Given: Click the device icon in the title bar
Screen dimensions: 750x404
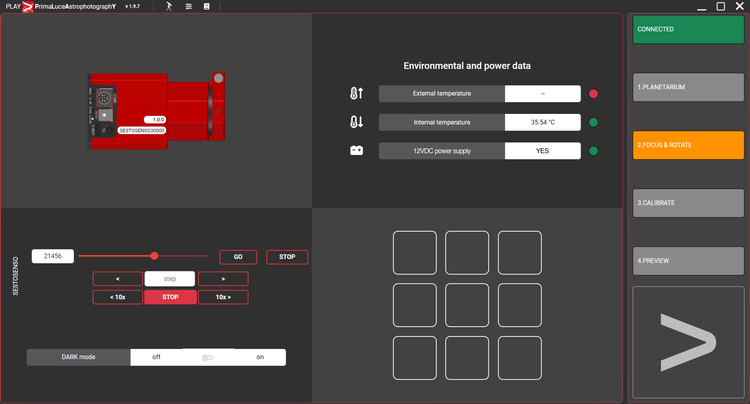Looking at the screenshot, I should [207, 6].
